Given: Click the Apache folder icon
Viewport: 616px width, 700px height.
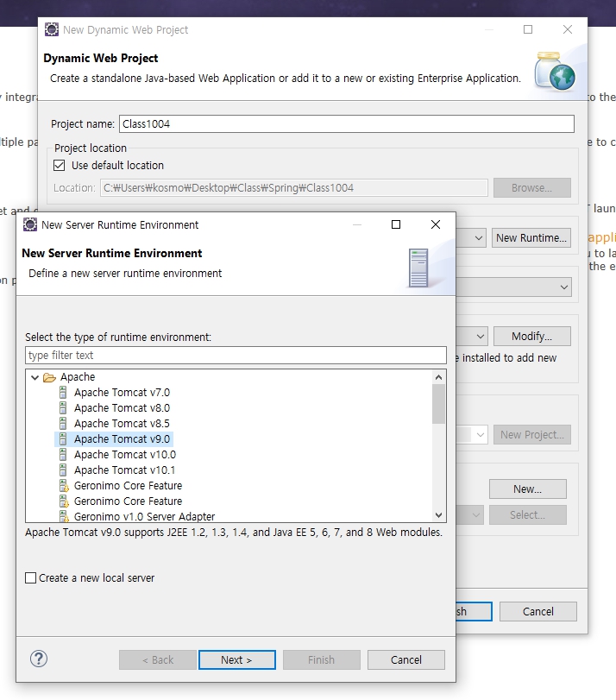Looking at the screenshot, I should tap(49, 378).
